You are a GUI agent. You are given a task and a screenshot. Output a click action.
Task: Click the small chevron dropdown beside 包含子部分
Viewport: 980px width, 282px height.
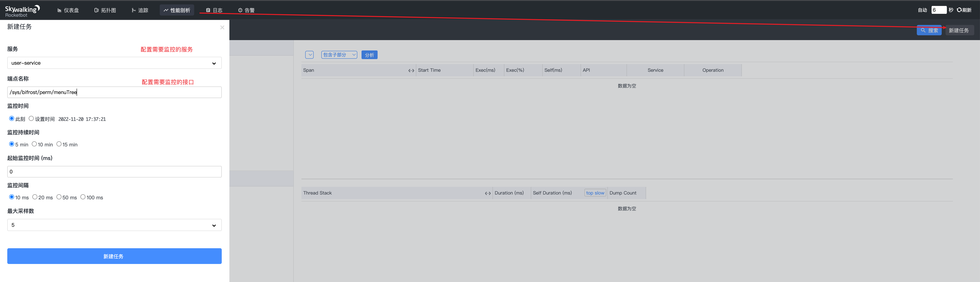click(x=310, y=55)
